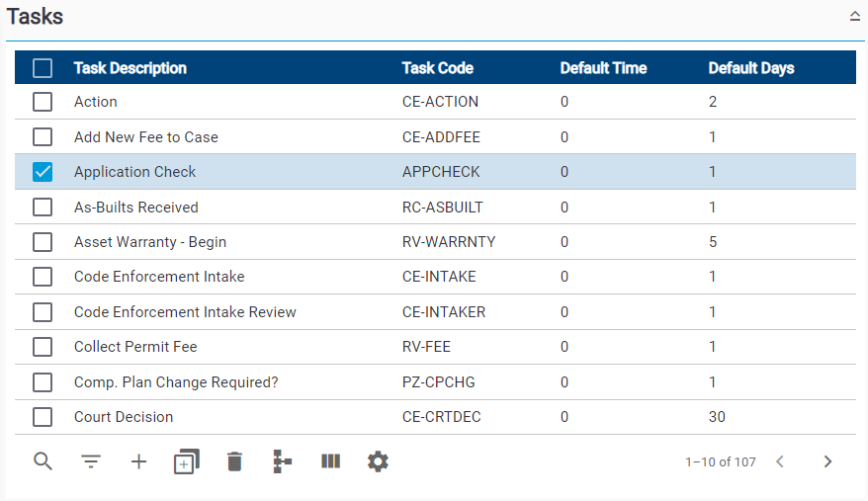
Task: Open grid settings gear icon
Action: pos(378,461)
